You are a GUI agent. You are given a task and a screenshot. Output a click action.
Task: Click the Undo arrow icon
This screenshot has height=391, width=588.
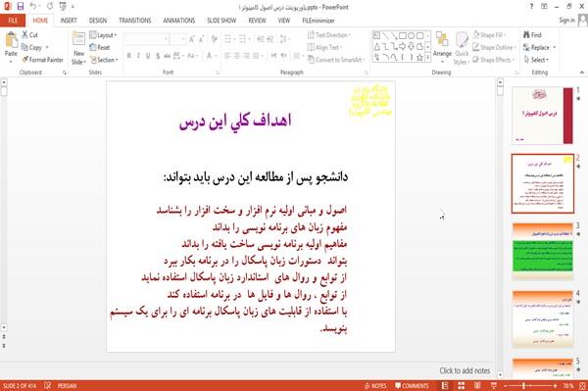coord(33,7)
